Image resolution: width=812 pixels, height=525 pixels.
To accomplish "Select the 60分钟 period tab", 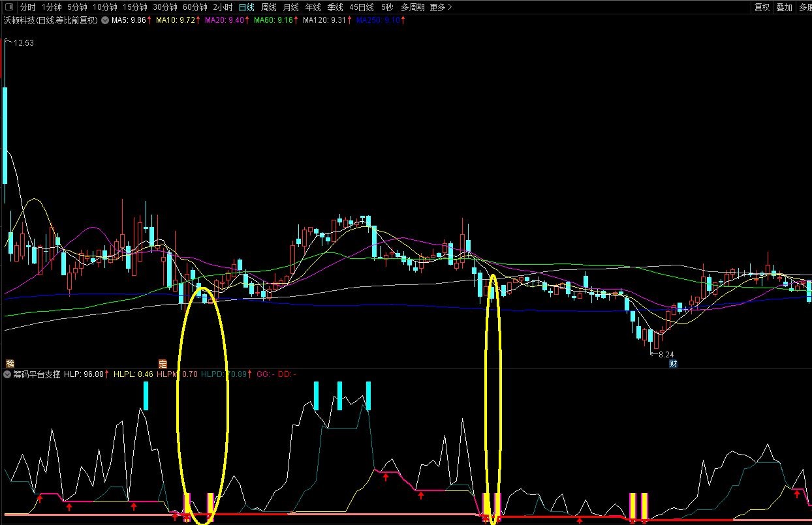I will pos(195,8).
